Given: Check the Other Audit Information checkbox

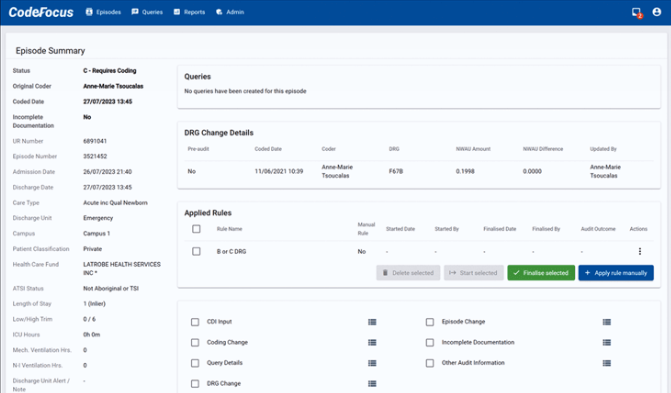Looking at the screenshot, I should (x=430, y=363).
